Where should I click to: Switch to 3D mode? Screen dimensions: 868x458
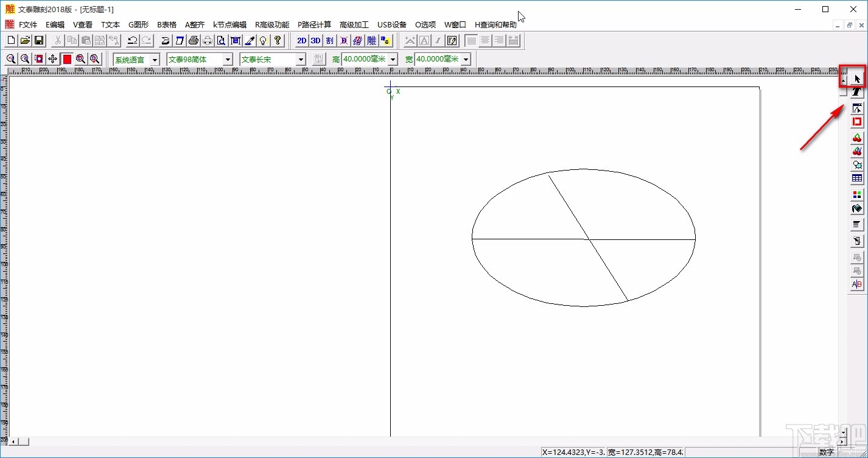pos(315,41)
